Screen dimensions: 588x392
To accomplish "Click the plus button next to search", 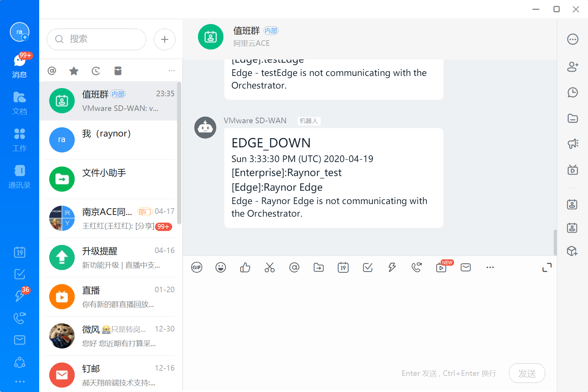I will [164, 39].
